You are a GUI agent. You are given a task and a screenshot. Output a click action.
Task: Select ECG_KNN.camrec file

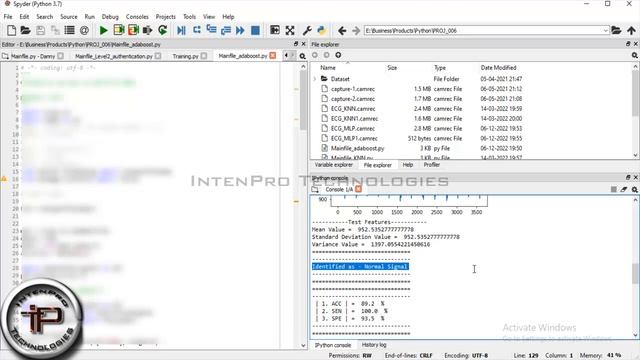[353, 109]
